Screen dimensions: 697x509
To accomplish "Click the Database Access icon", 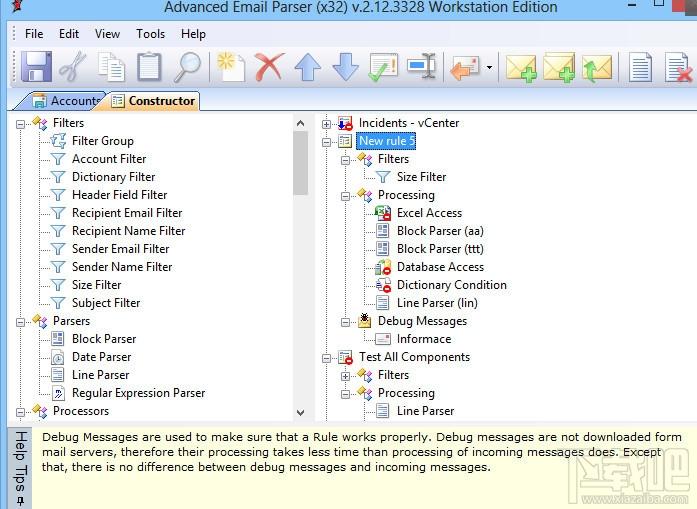I will [x=383, y=267].
